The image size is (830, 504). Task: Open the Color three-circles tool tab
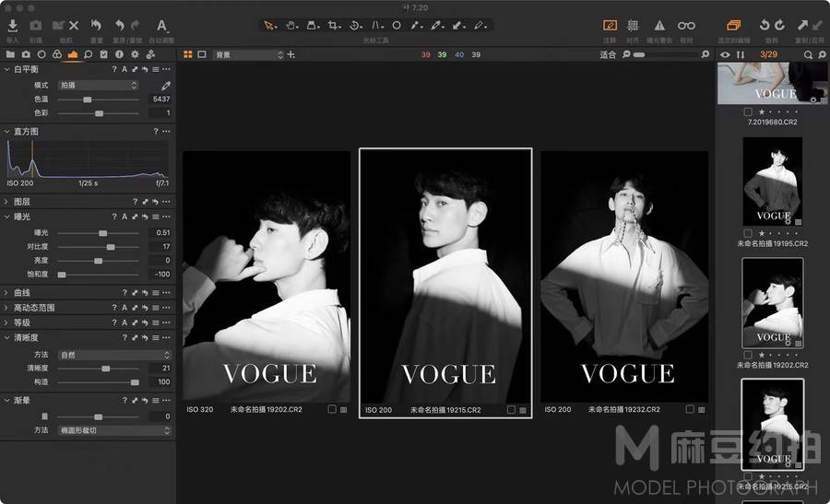tap(57, 54)
